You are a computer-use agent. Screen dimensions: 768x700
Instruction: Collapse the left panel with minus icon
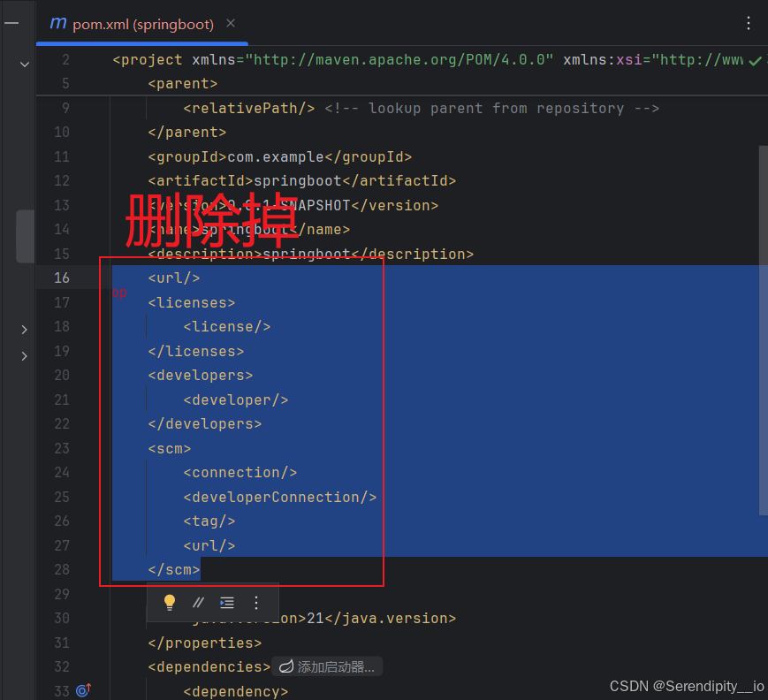click(x=11, y=23)
